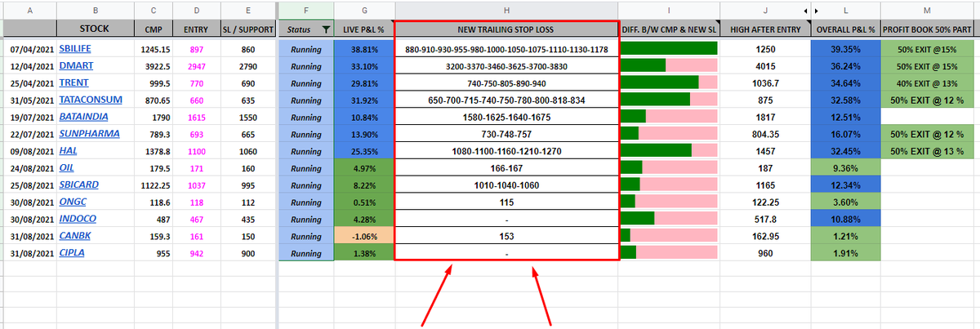
Task: Open the BATAINDIA stock link
Action: click(85, 117)
